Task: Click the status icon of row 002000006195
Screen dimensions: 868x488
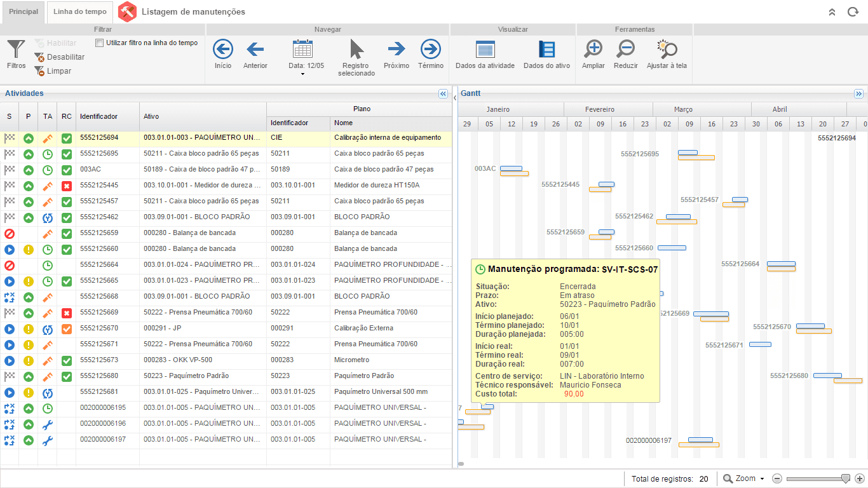Action: 10,408
